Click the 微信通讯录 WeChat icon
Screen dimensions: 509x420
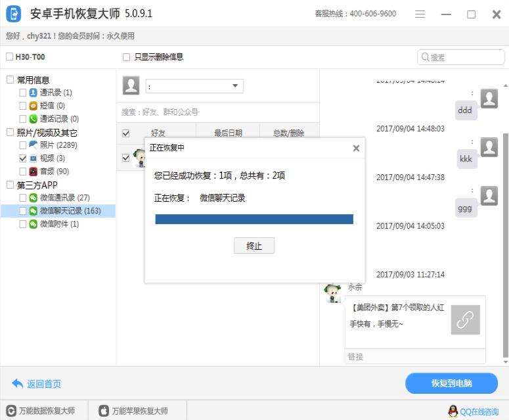point(33,197)
